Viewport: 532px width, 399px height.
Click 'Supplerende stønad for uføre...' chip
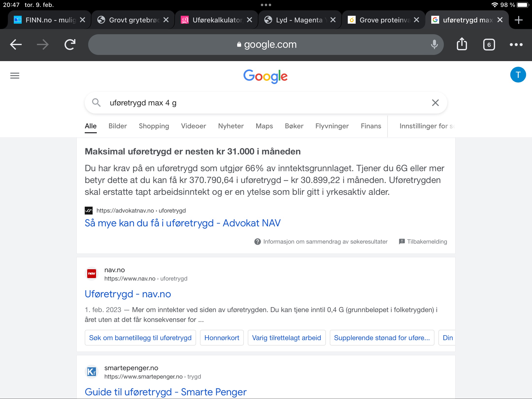[x=382, y=338]
